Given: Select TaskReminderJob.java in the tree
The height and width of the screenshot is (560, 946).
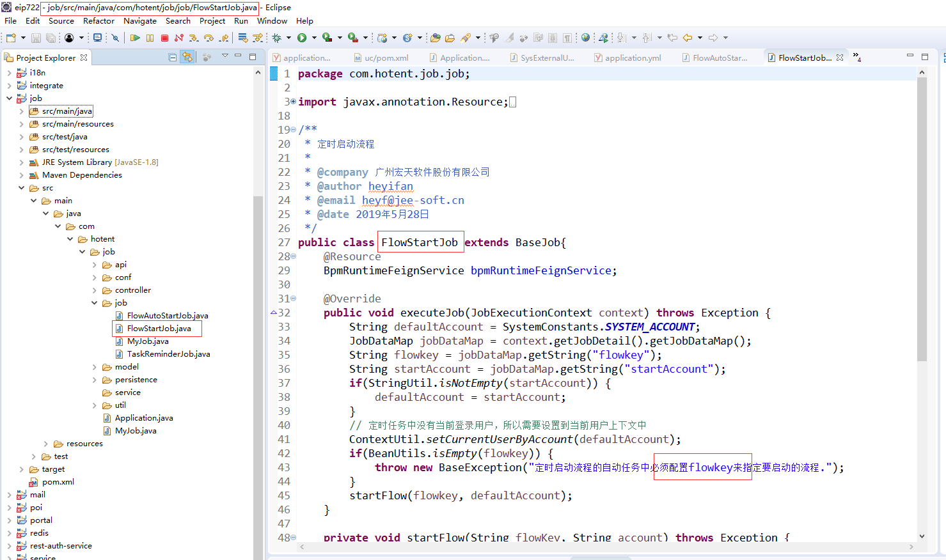Looking at the screenshot, I should coord(168,354).
